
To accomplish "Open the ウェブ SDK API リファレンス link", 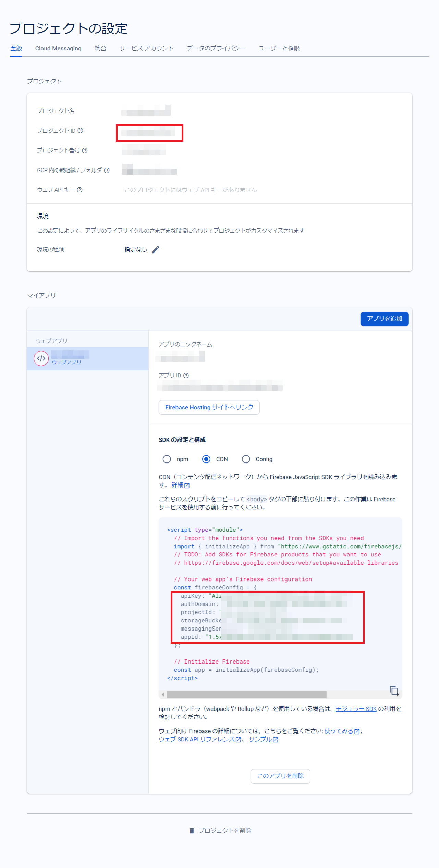I will 197,739.
